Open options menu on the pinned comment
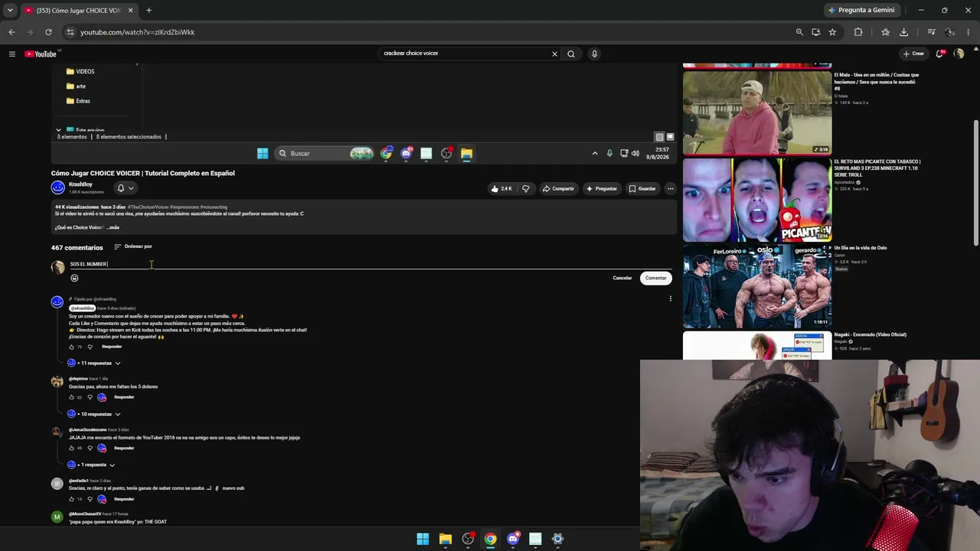Image resolution: width=980 pixels, height=551 pixels. (x=670, y=298)
